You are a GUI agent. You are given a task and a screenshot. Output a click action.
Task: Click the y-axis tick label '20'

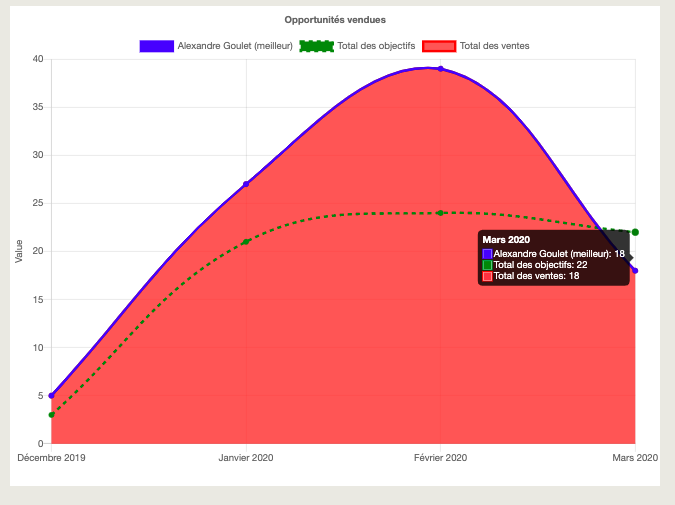coord(38,251)
